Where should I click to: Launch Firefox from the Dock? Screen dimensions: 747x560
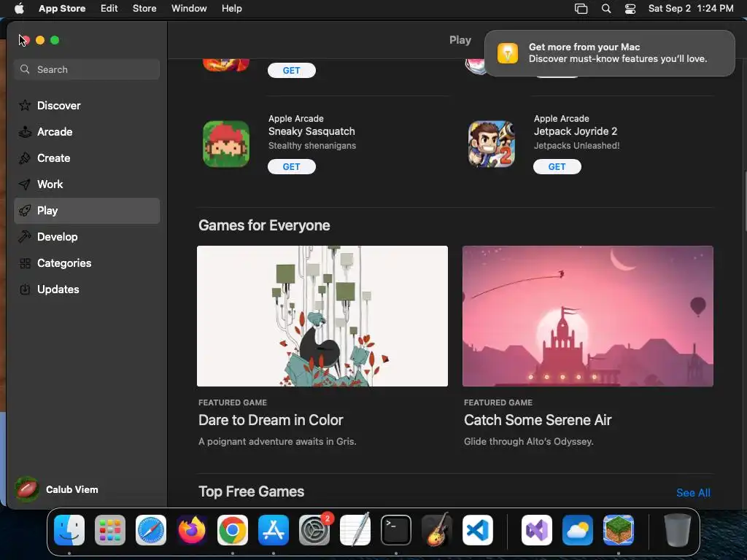[x=192, y=530]
